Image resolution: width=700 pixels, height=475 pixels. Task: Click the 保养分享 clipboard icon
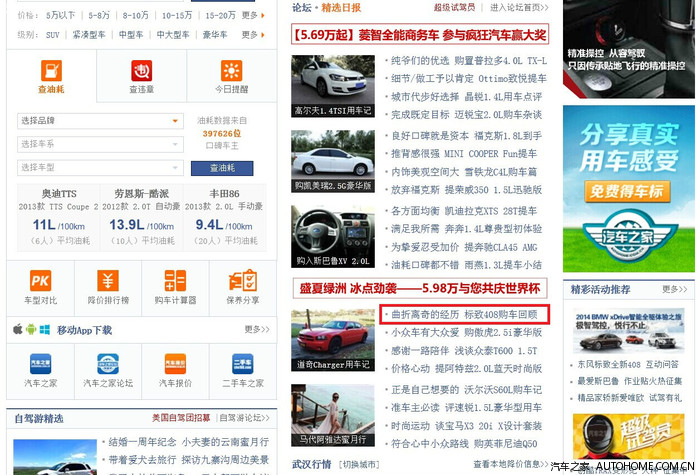242,281
